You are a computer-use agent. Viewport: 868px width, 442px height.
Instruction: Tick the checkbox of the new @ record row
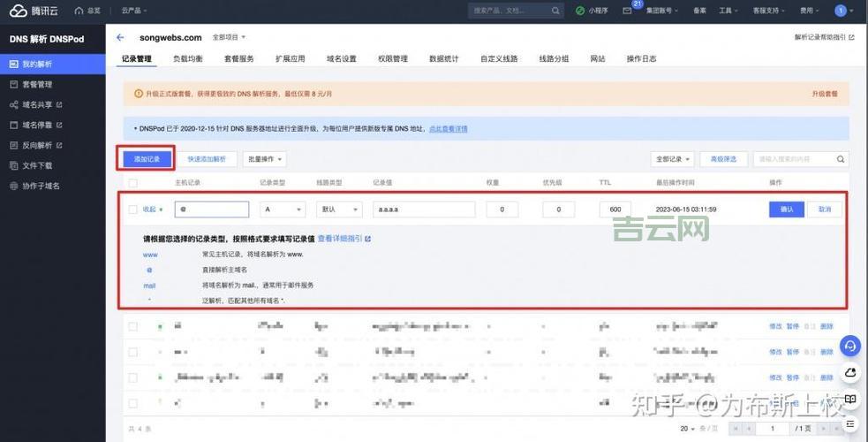[132, 210]
